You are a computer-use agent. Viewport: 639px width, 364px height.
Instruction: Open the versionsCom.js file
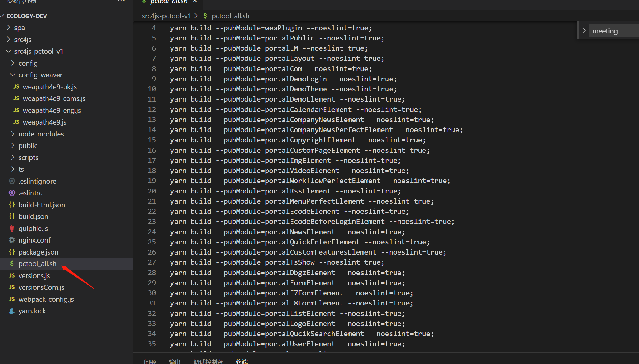[x=41, y=287]
